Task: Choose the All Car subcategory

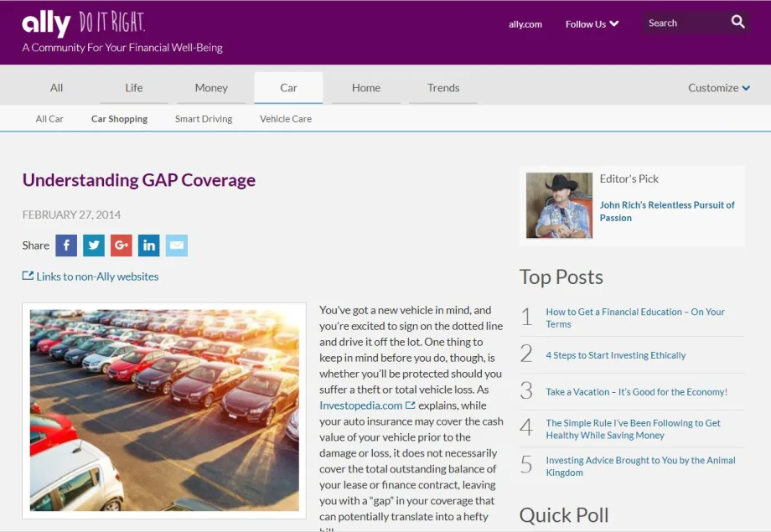Action: [49, 119]
